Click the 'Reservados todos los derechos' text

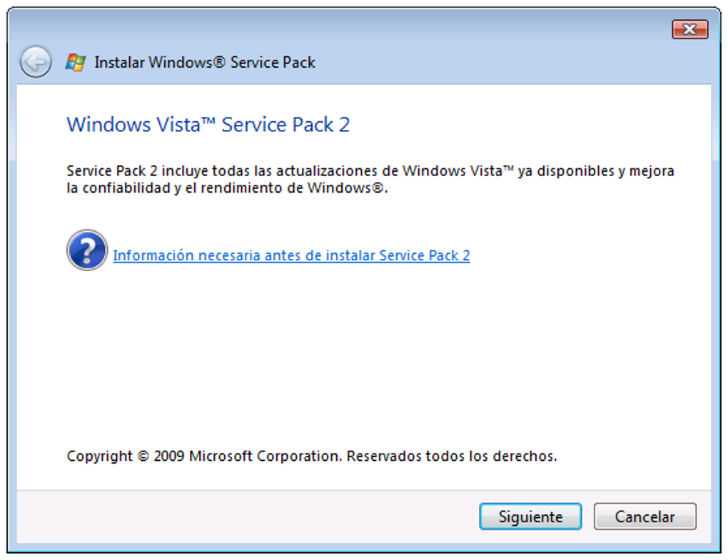click(451, 456)
